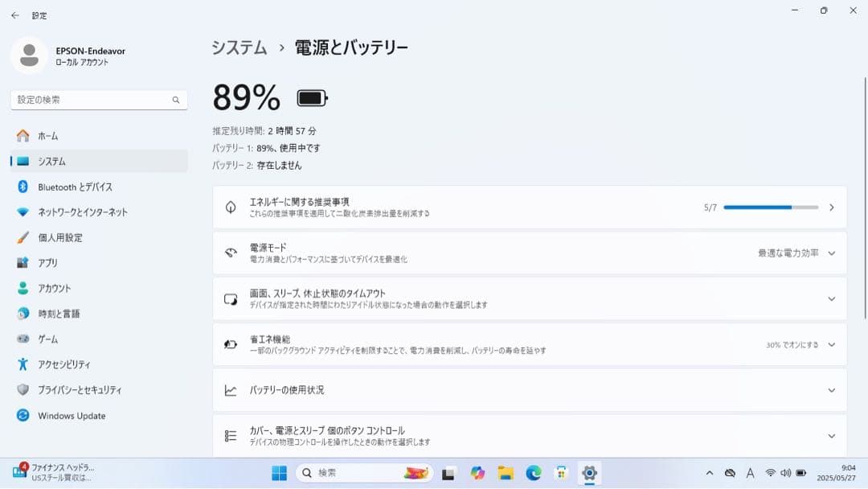
Task: Click the 設定の検索 search box
Action: (98, 99)
